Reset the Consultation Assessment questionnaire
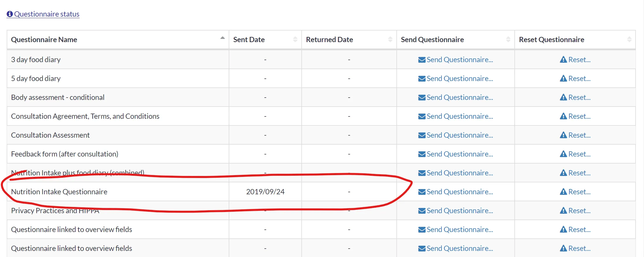Screen dimensions: 644x257 579,135
